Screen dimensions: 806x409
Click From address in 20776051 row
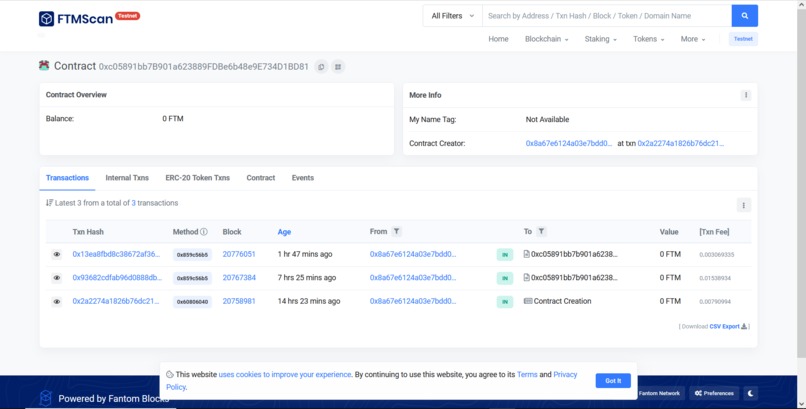click(x=413, y=254)
